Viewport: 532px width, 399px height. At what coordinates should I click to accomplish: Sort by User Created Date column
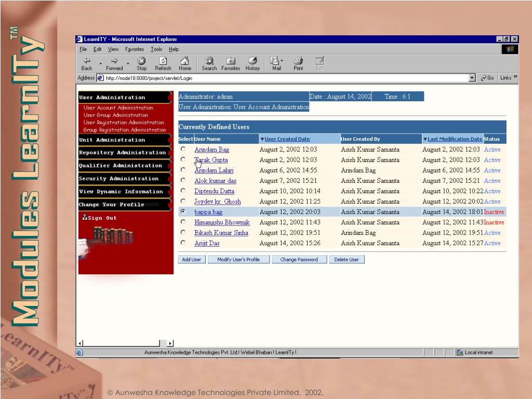[x=287, y=139]
